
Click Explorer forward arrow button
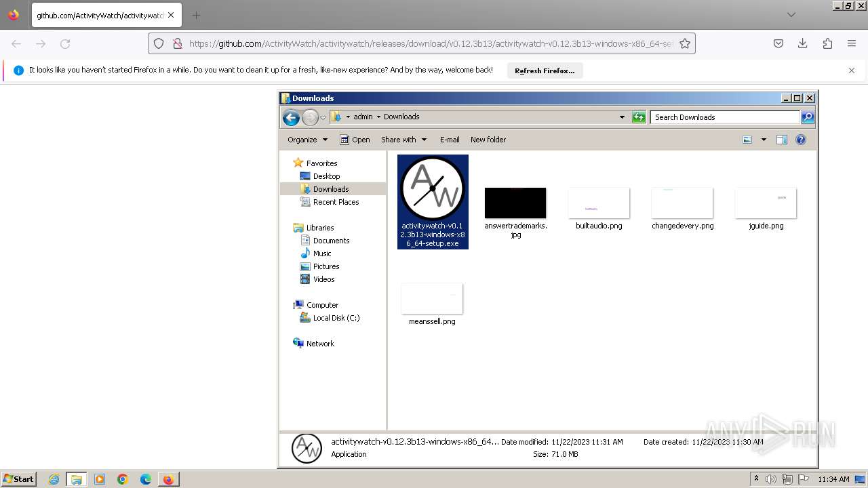pos(310,117)
